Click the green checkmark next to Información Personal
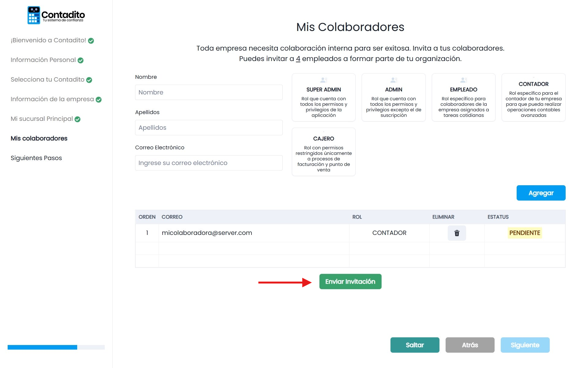The width and height of the screenshot is (588, 368). pos(81,60)
